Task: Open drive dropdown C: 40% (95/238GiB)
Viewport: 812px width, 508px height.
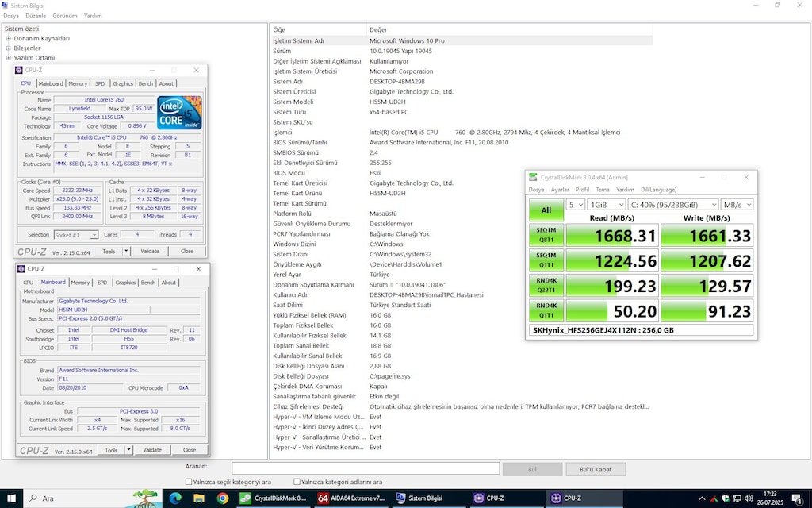Action: pos(673,205)
